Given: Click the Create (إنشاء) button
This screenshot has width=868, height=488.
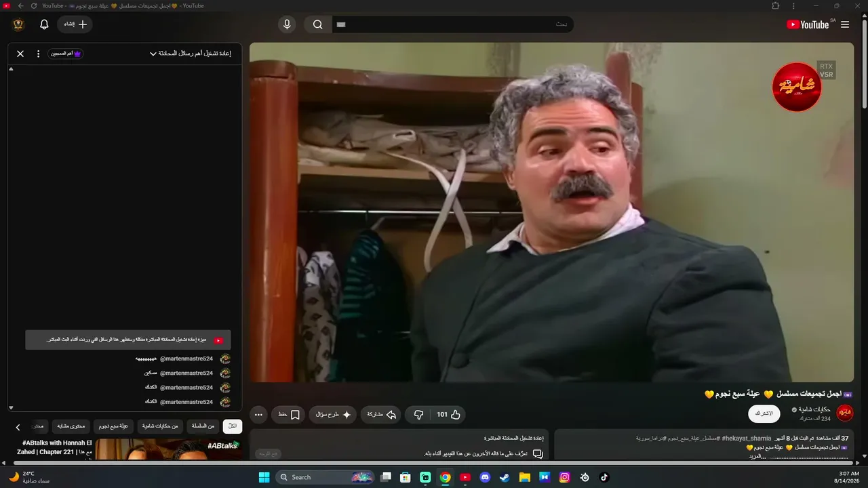Looking at the screenshot, I should 75,24.
